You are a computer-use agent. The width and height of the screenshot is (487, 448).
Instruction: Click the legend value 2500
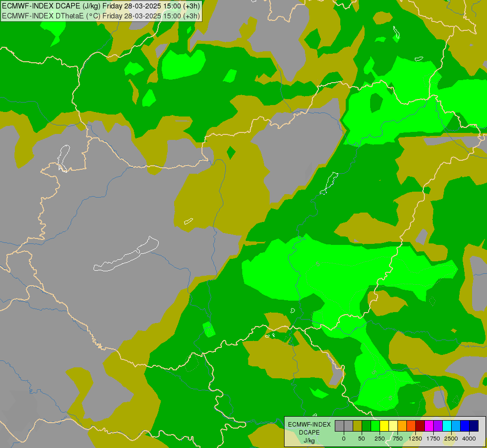pos(451,439)
